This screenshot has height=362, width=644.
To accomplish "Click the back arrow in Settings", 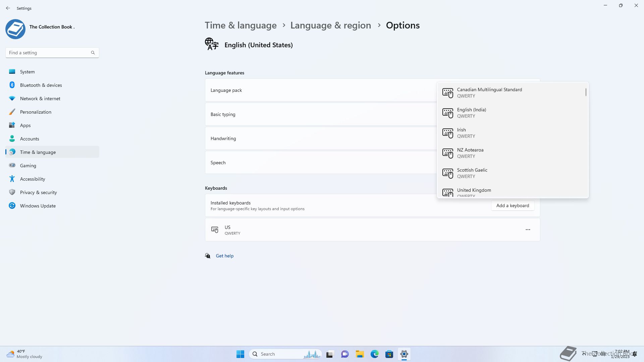I will click(8, 8).
